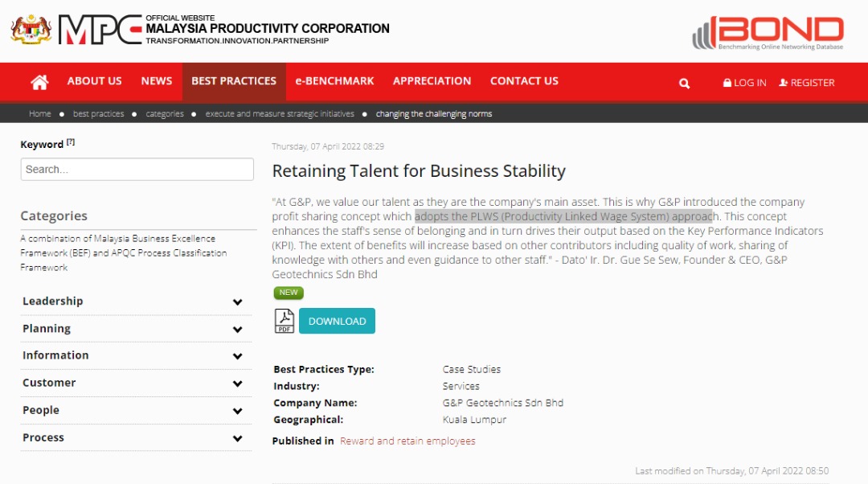Click the REGISTER user link

(x=807, y=83)
